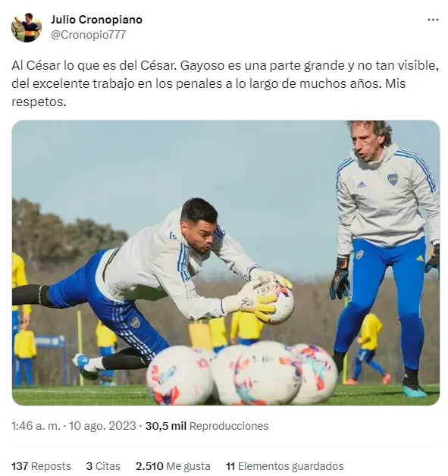This screenshot has width=448, height=476.
Task: Show the 137 Reposts list
Action: [x=41, y=466]
